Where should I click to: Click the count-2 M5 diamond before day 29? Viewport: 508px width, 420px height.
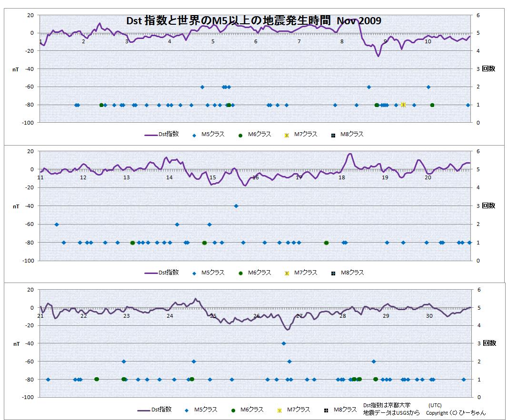[x=374, y=361]
